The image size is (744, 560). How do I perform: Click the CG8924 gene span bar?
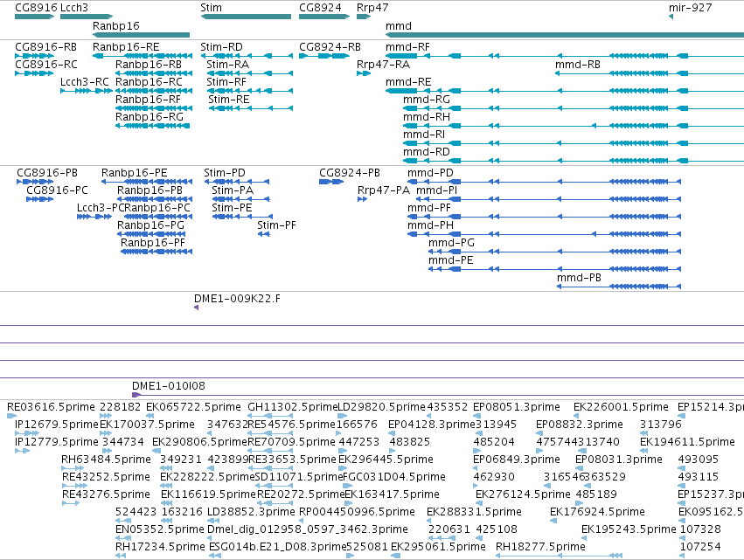[x=324, y=17]
